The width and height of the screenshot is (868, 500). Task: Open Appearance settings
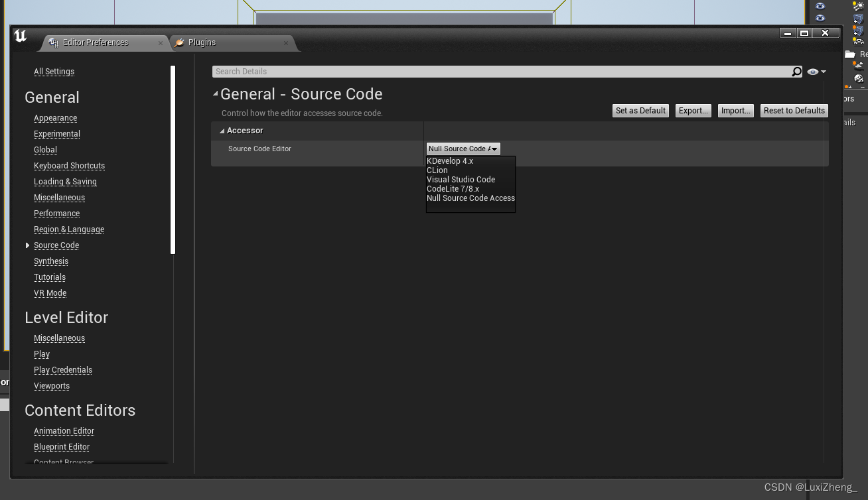[x=55, y=118]
